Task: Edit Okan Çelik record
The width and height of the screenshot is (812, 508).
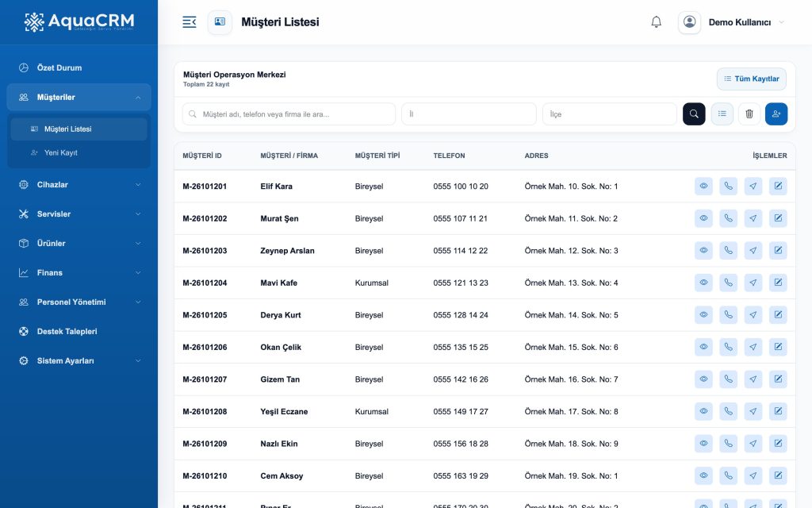Action: pyautogui.click(x=778, y=347)
